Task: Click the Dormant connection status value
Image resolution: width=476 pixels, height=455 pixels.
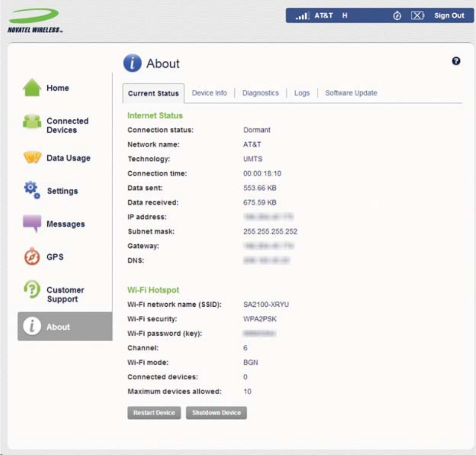Action: point(257,130)
